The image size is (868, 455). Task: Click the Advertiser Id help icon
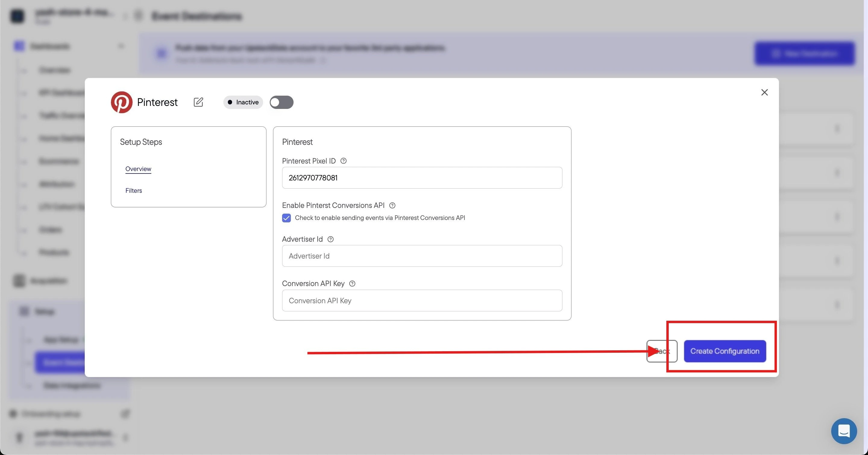tap(331, 239)
